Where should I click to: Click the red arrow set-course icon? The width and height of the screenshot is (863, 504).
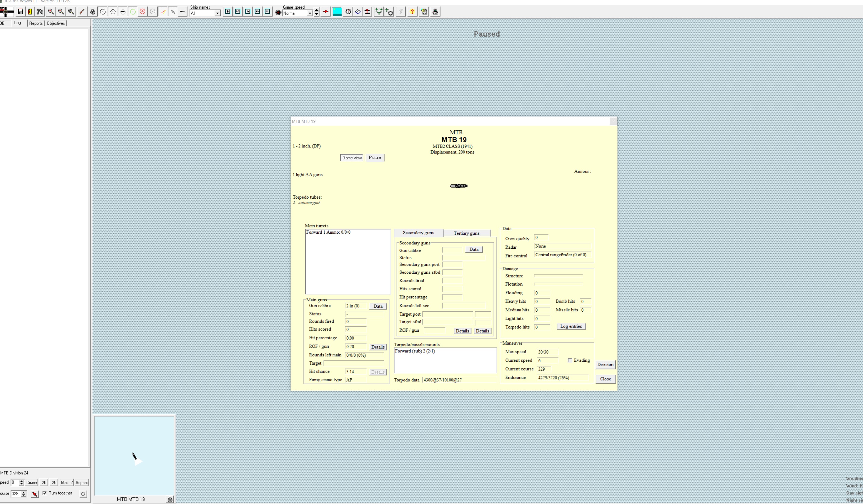pyautogui.click(x=35, y=494)
